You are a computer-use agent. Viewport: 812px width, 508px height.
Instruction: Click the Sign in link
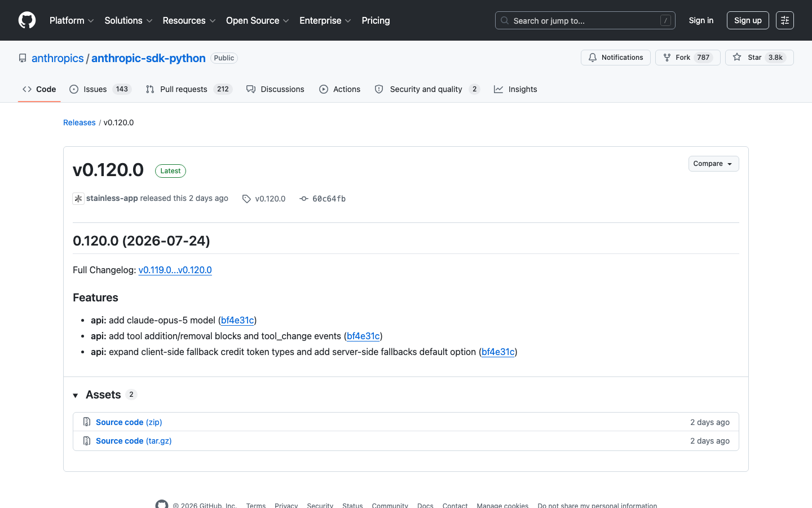coord(701,20)
